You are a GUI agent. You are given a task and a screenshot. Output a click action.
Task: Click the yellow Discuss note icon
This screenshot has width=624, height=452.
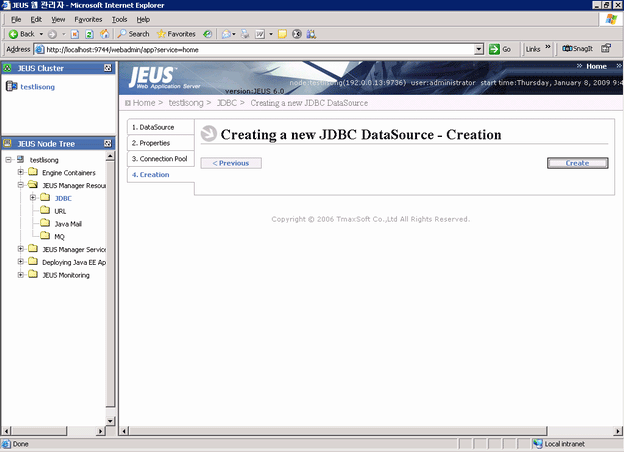(x=282, y=34)
